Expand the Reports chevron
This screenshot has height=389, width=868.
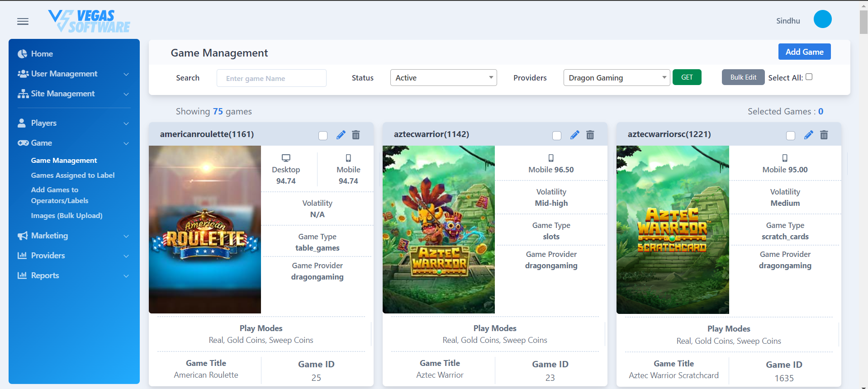[126, 276]
